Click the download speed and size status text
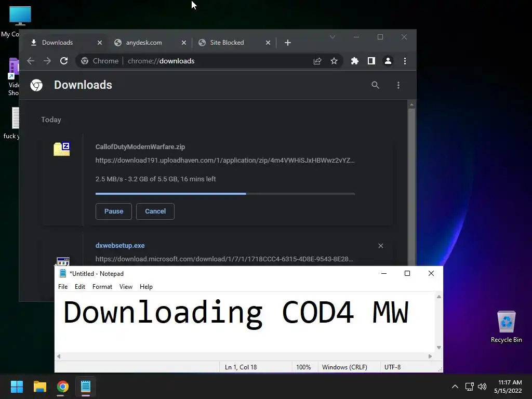 (155, 179)
